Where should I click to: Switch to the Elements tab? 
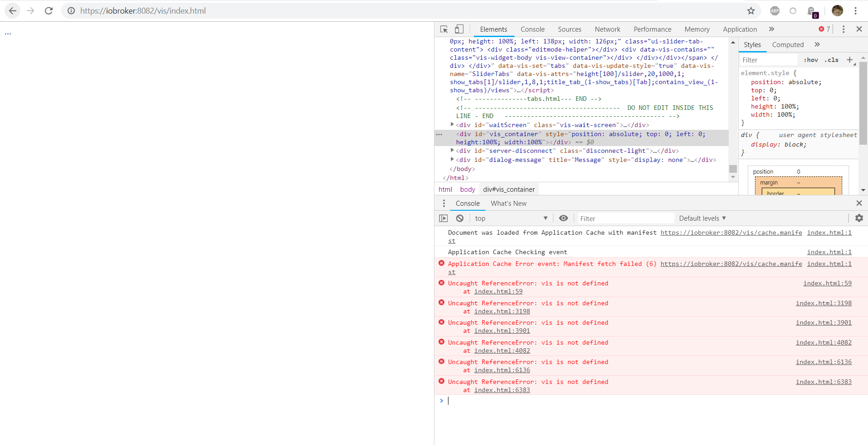pos(494,29)
